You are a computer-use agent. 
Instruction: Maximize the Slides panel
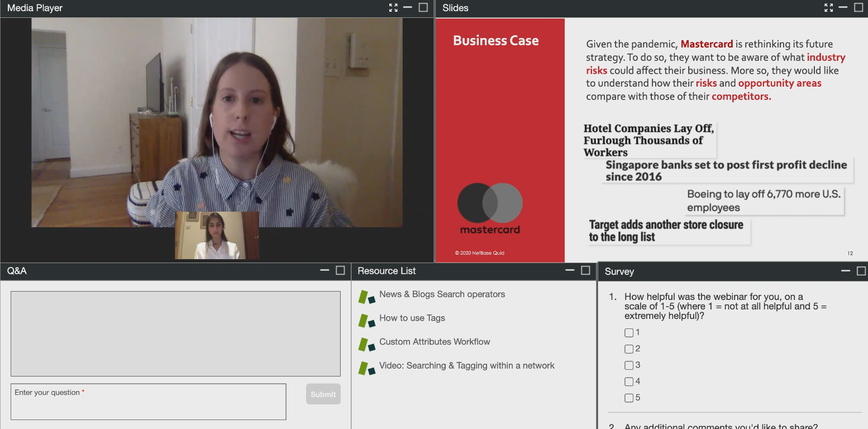click(x=859, y=7)
